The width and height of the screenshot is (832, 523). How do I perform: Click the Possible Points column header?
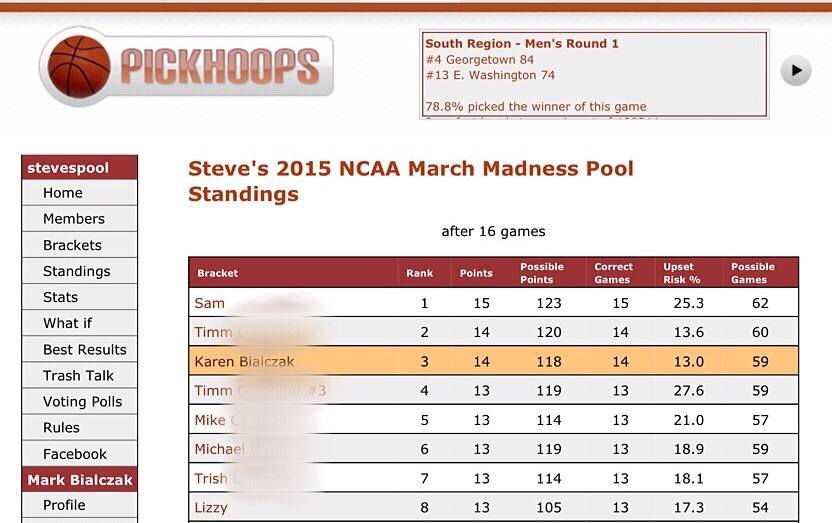point(542,273)
